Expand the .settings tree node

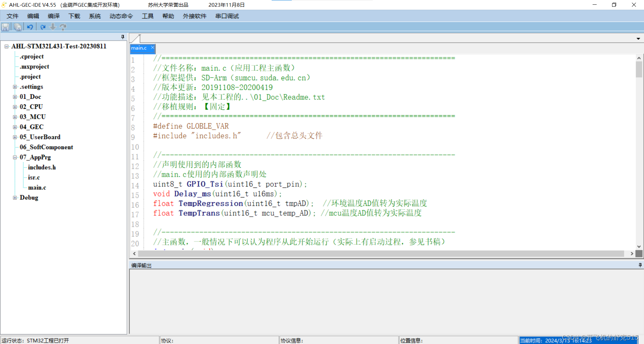click(14, 87)
